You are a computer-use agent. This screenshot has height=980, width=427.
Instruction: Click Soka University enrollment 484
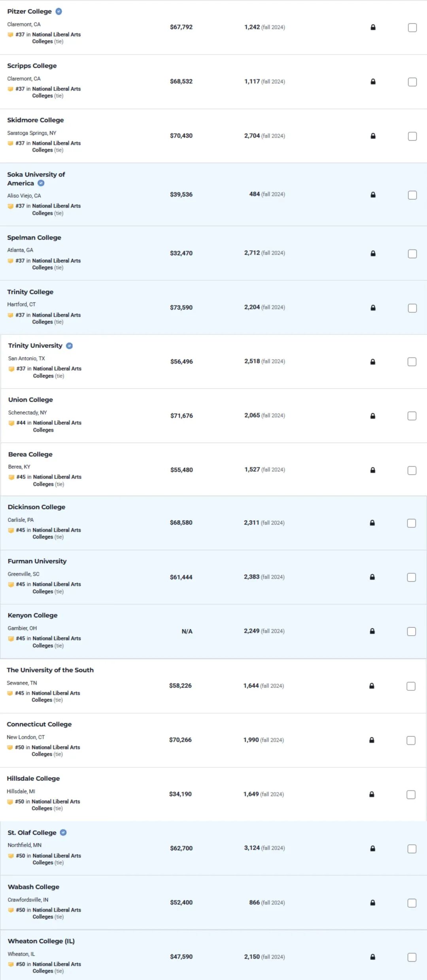click(x=255, y=194)
